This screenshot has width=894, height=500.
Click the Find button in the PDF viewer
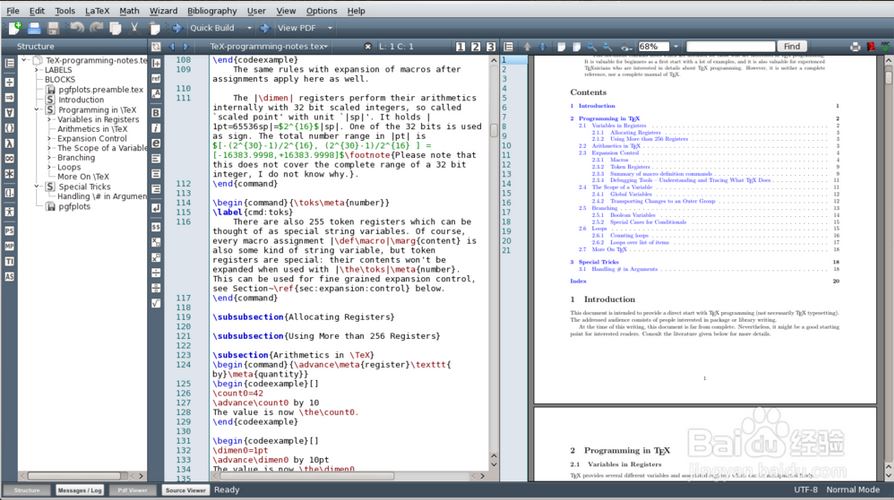[792, 47]
